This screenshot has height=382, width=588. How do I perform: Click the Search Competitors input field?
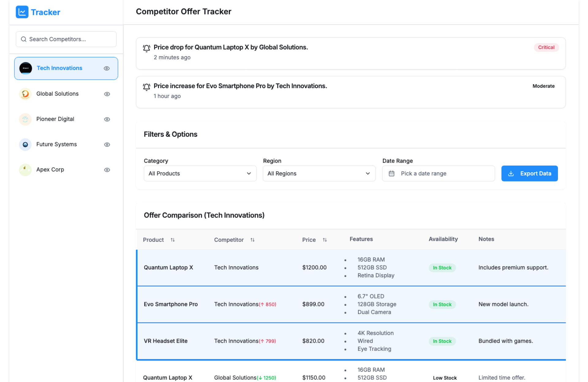tap(66, 39)
